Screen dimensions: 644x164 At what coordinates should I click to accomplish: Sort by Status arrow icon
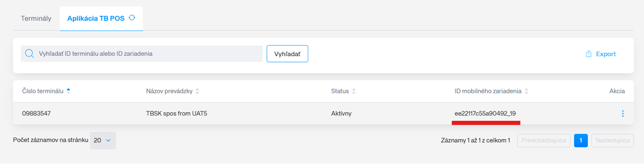(x=354, y=91)
